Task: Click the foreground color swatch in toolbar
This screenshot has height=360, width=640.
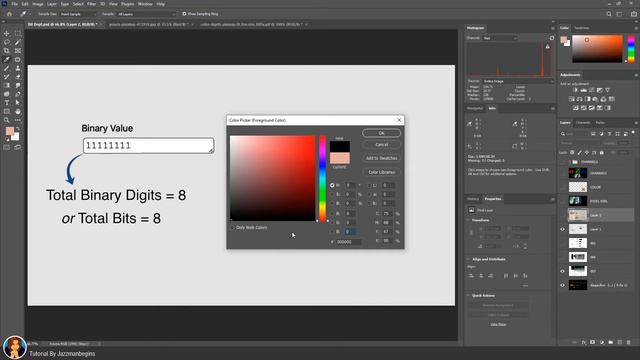Action: click(x=9, y=131)
